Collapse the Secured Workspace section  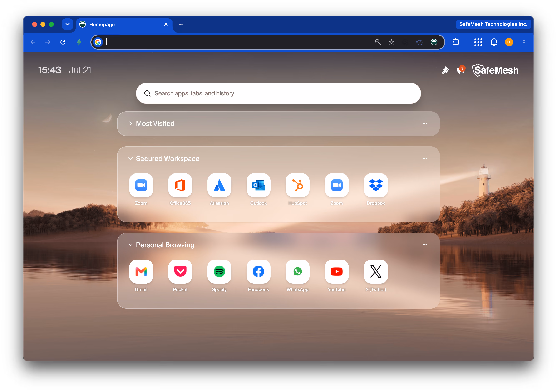130,158
